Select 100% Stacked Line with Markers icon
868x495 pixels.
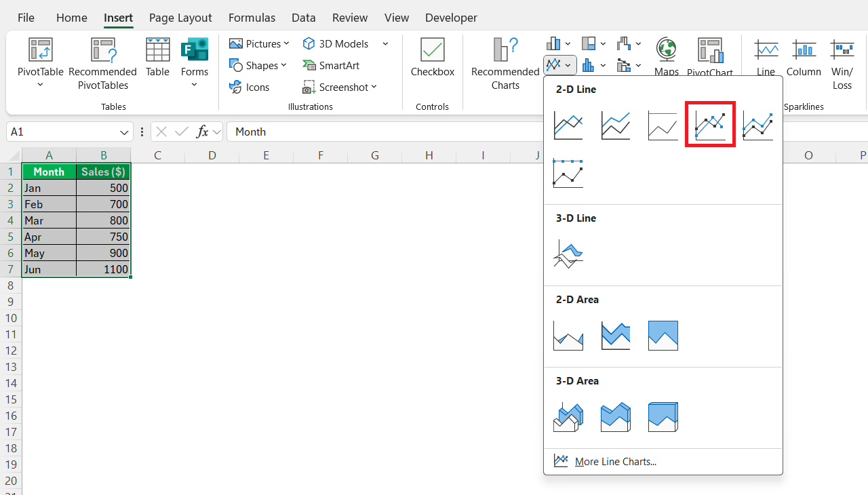click(568, 173)
